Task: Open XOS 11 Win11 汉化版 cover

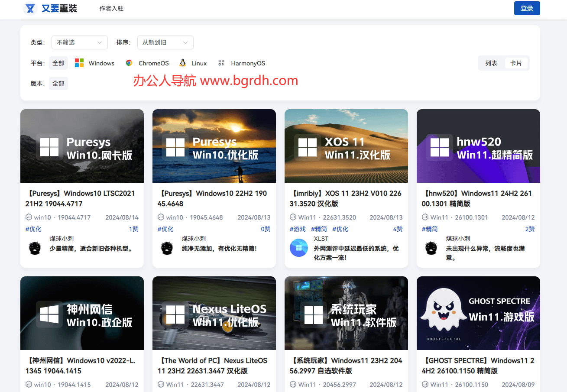Action: click(346, 146)
